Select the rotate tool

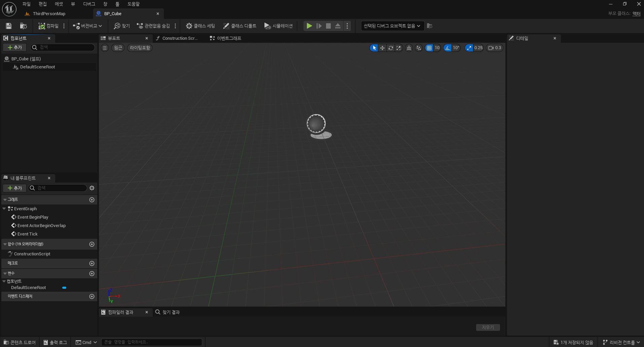point(391,48)
